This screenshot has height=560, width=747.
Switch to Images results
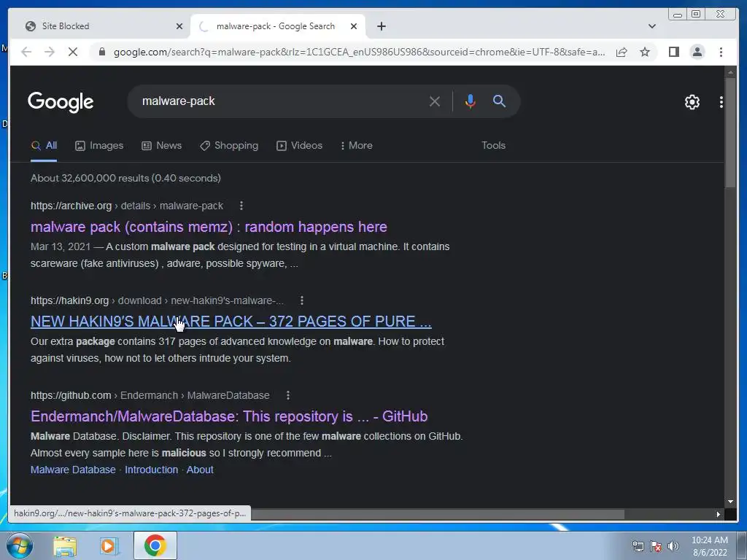pyautogui.click(x=99, y=146)
